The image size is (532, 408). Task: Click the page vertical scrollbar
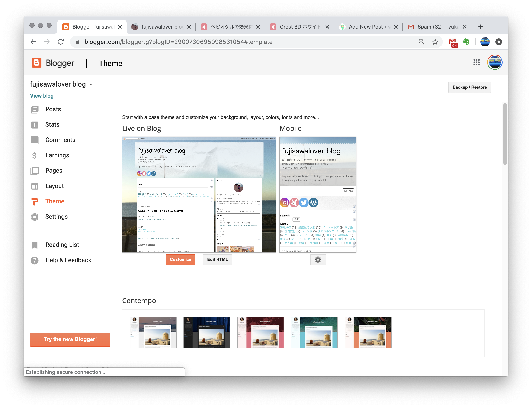point(505,134)
